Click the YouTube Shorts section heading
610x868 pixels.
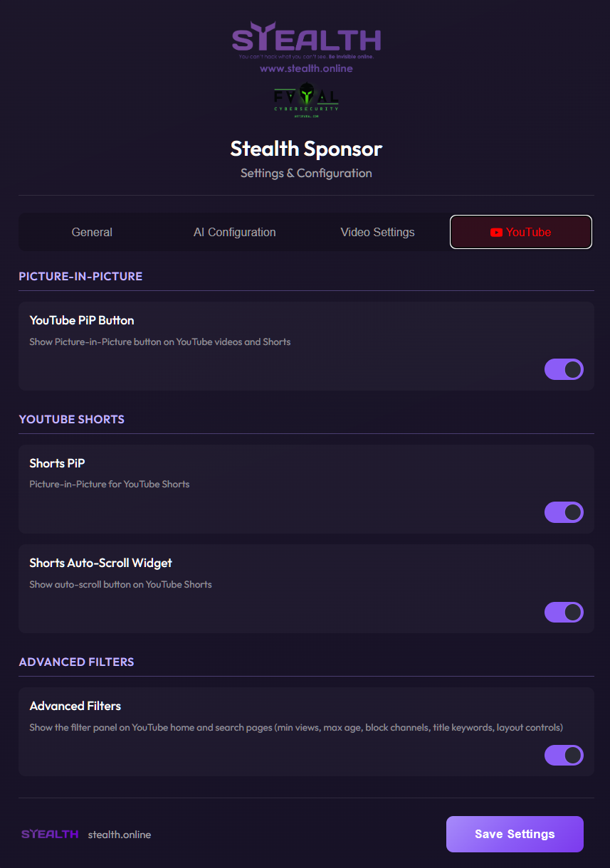coord(72,419)
